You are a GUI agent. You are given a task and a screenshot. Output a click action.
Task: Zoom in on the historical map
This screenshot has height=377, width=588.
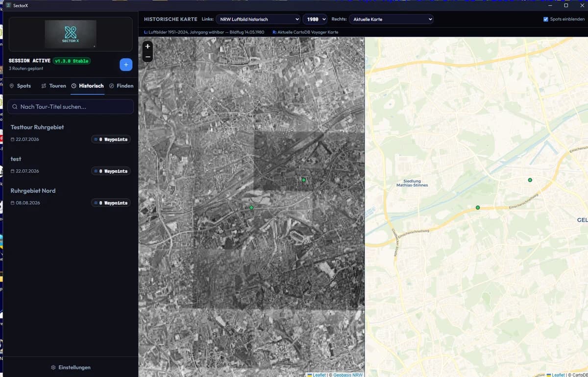point(147,47)
